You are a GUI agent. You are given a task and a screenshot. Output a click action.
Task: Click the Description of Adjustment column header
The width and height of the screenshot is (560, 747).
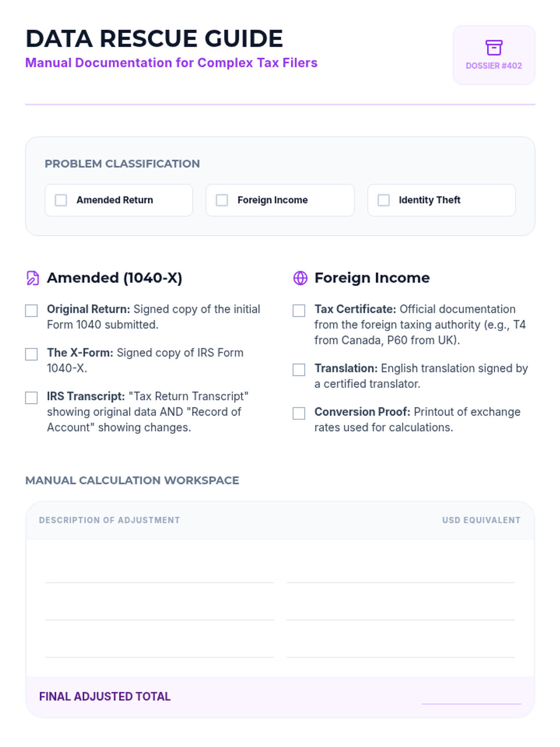(109, 520)
